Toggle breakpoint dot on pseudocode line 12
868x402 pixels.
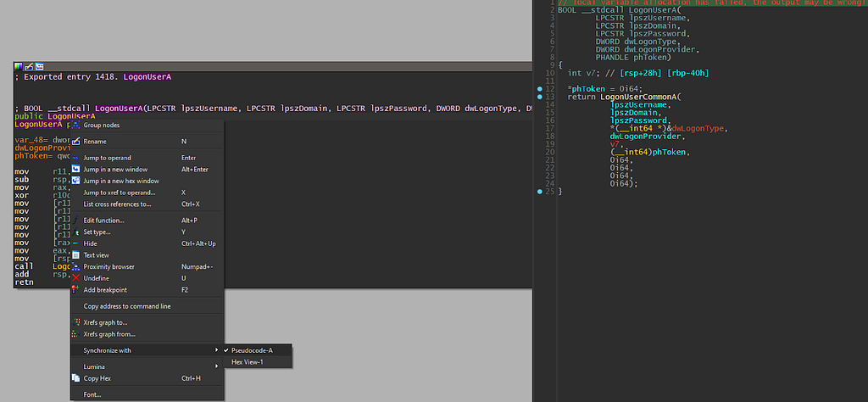click(x=539, y=88)
